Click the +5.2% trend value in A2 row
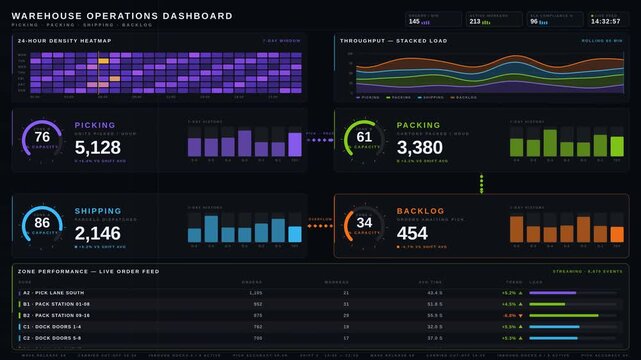This screenshot has width=641, height=360. point(509,293)
